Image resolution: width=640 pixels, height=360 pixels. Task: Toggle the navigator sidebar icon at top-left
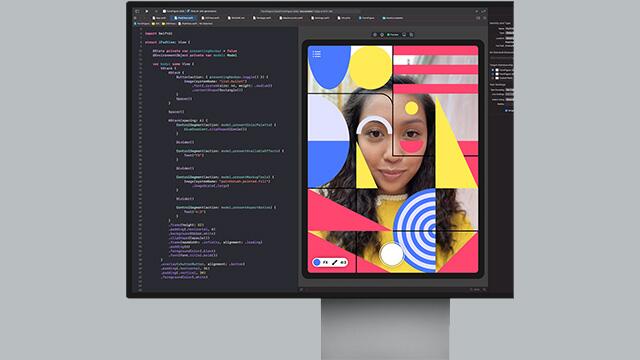[137, 11]
